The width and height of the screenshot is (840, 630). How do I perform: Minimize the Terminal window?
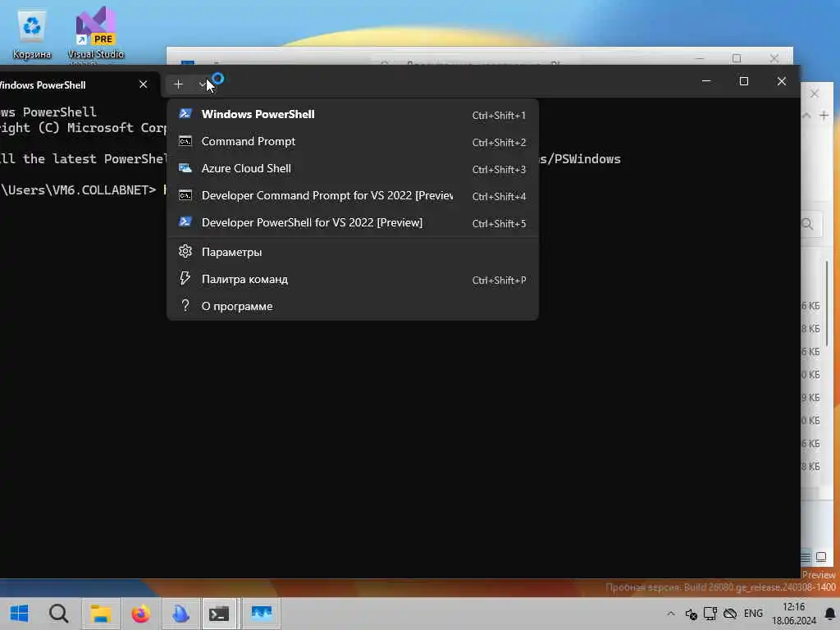[706, 81]
